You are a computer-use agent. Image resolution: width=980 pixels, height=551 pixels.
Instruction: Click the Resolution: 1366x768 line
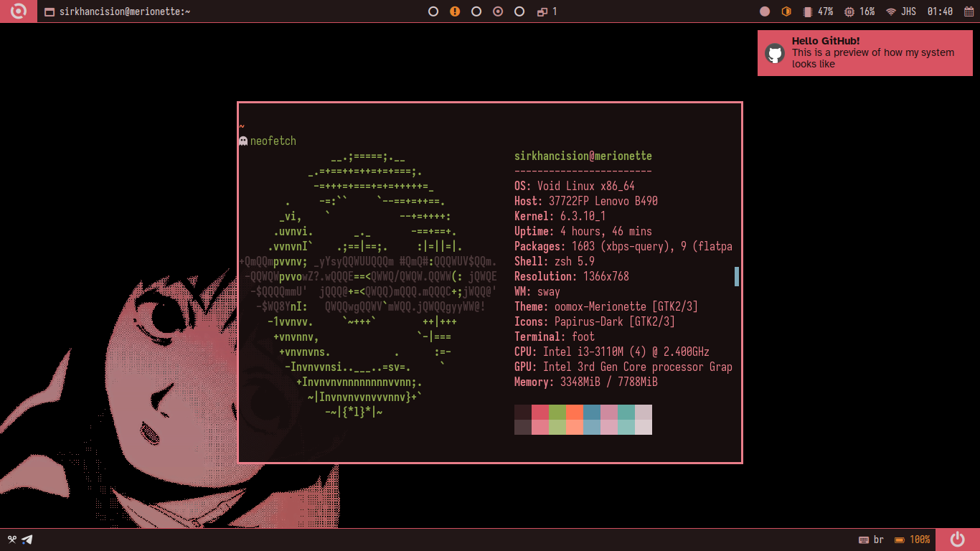572,277
